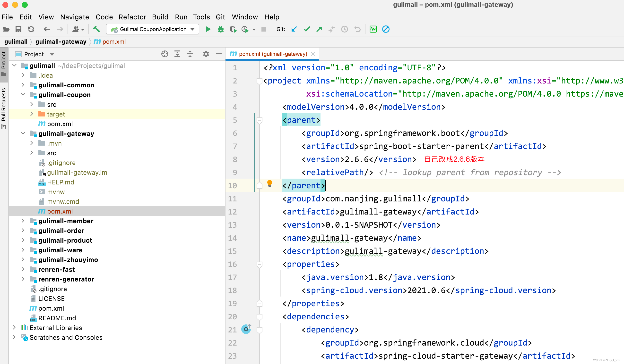Open the Refactor menu
Viewport: 624px width, 364px height.
132,17
